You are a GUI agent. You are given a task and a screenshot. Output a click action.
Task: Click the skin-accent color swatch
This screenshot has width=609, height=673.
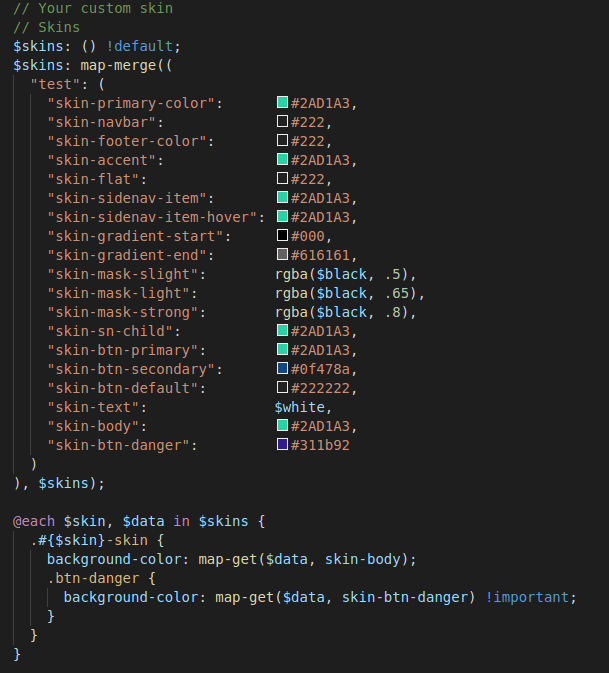(x=282, y=159)
